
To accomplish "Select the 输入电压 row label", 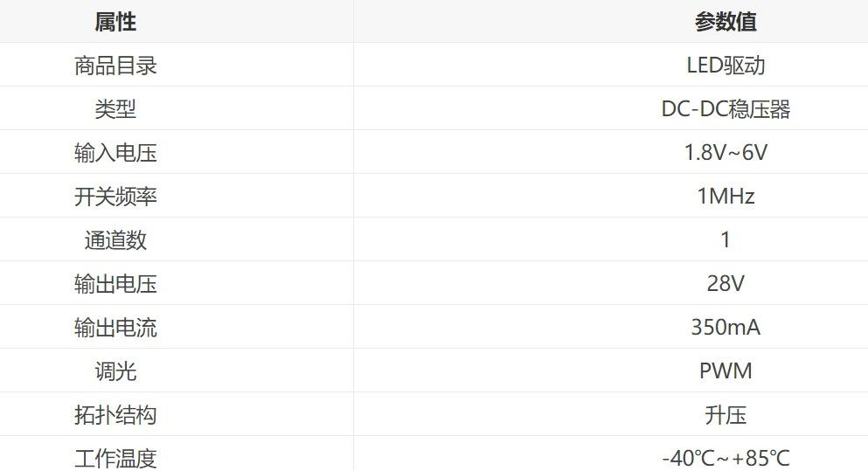I will [x=115, y=153].
